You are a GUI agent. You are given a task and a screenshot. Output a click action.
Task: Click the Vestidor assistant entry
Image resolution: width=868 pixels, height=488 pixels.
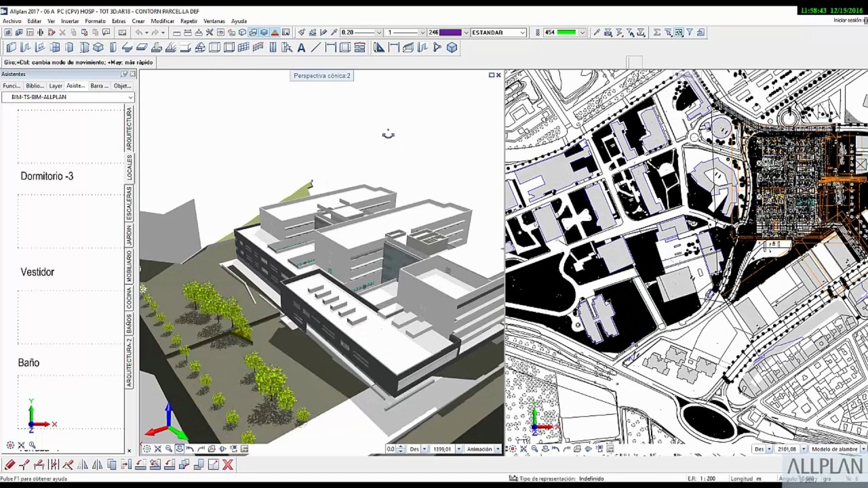[x=37, y=272]
